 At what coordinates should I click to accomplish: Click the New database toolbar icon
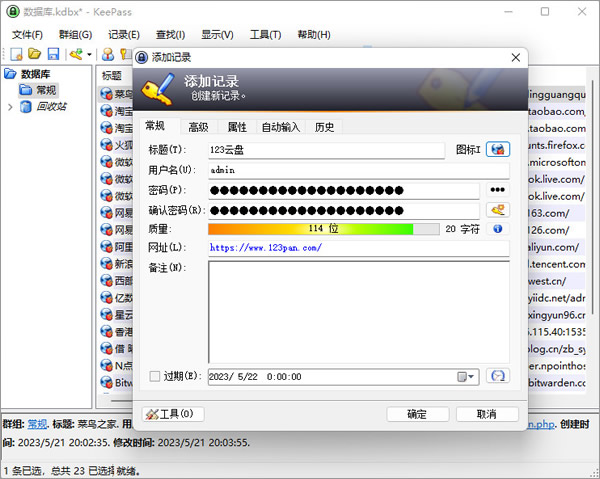pos(16,54)
